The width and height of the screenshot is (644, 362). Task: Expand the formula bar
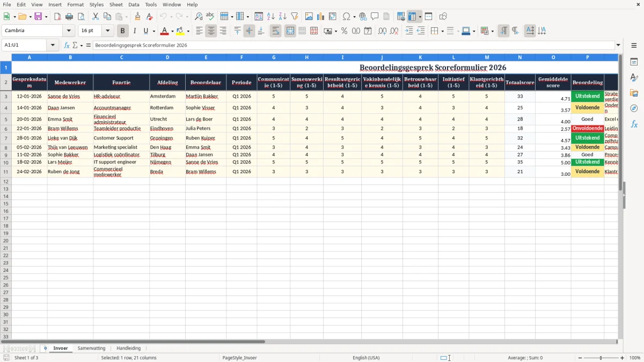[618, 46]
